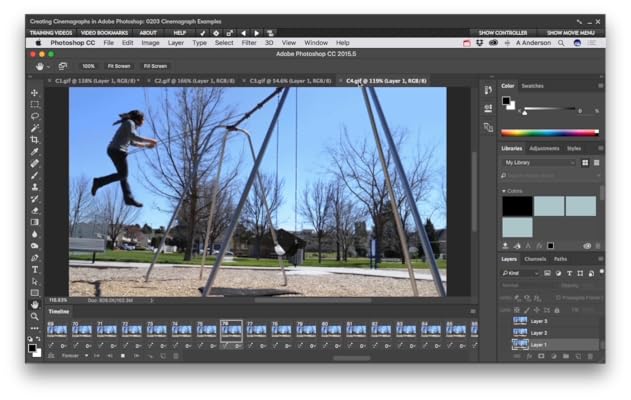Collapse the Colors section in Libraries
The height and width of the screenshot is (400, 631).
pos(504,190)
